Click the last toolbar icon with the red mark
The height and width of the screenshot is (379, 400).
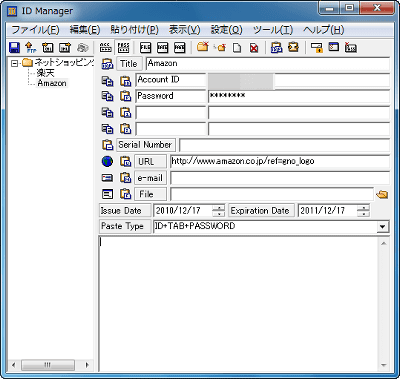351,47
